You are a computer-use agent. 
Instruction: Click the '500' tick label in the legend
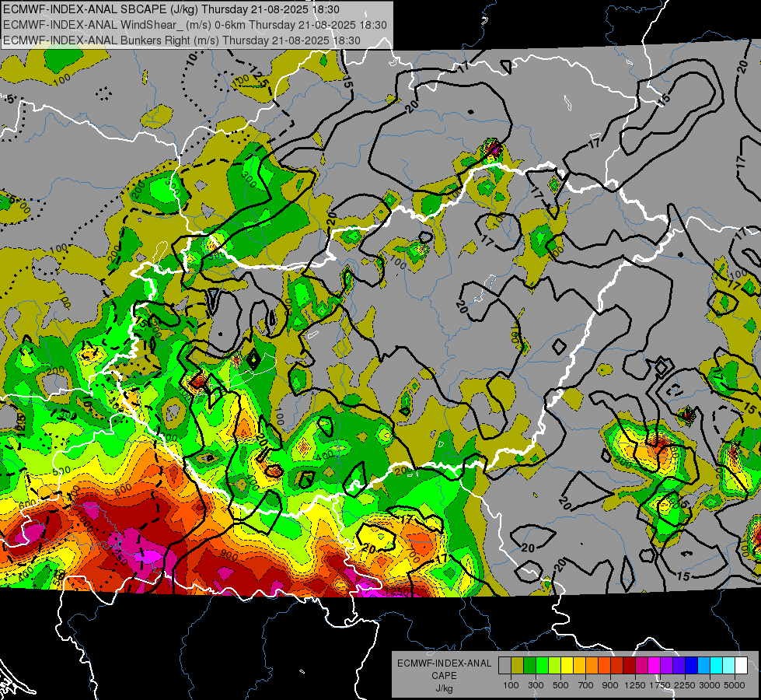pyautogui.click(x=560, y=685)
